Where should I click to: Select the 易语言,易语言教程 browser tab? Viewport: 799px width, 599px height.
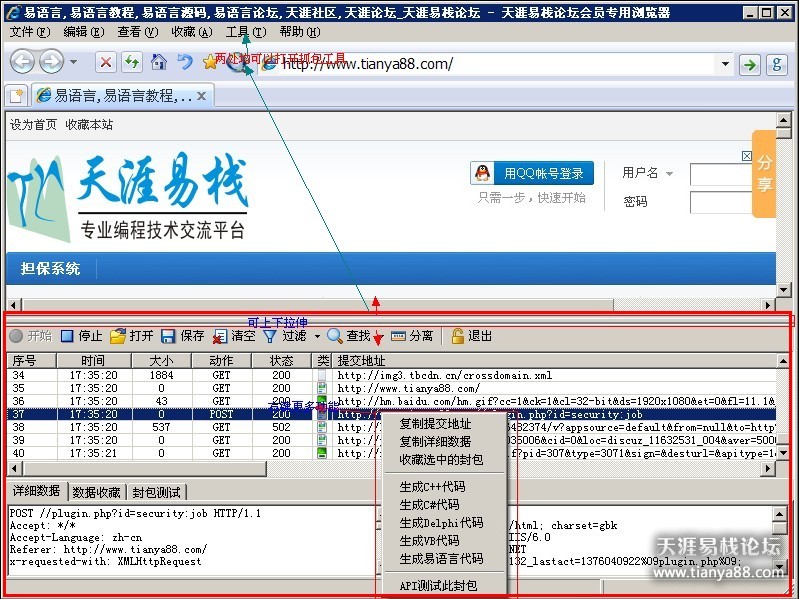pos(122,95)
